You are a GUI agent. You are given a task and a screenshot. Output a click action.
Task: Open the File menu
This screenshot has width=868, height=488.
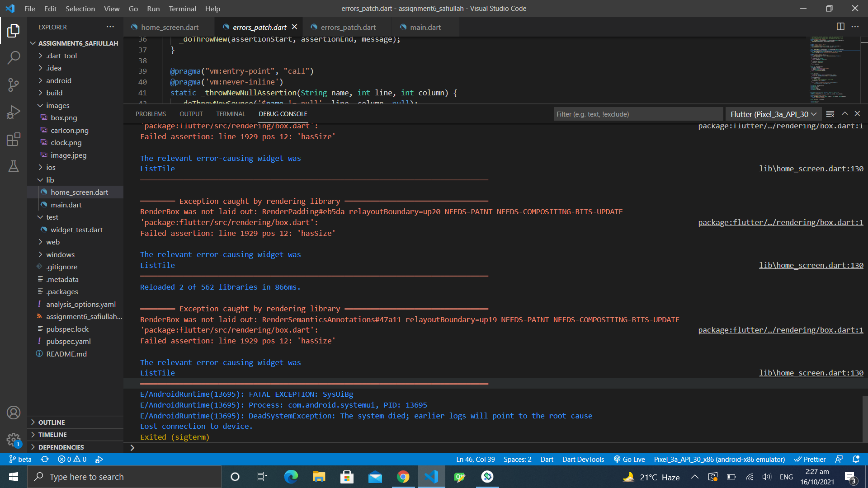click(30, 9)
